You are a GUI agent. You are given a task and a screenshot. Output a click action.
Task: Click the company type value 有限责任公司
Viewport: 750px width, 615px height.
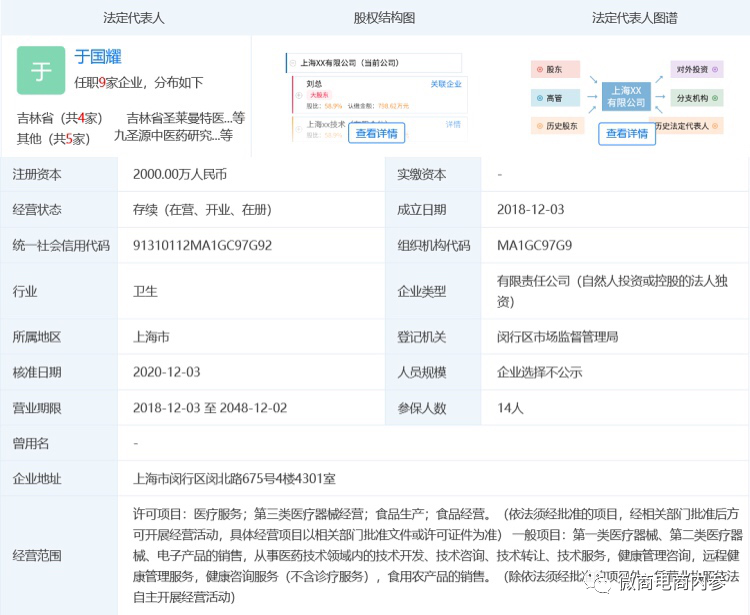pyautogui.click(x=612, y=291)
